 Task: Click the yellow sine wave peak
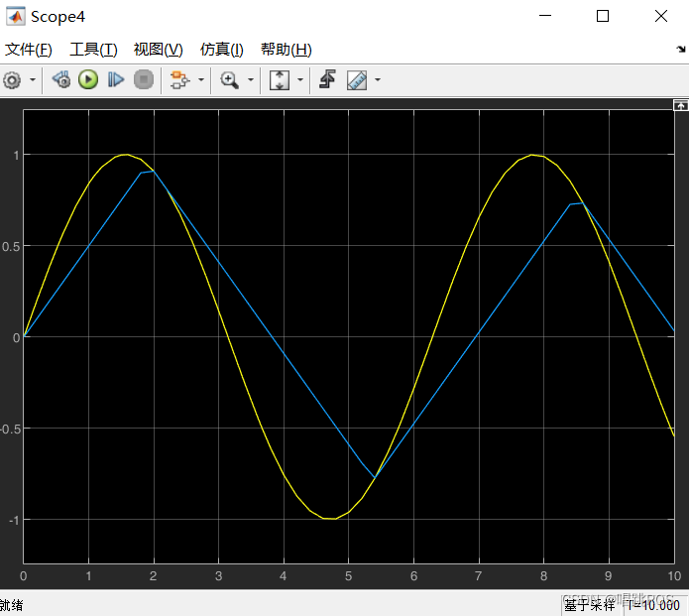(x=127, y=155)
